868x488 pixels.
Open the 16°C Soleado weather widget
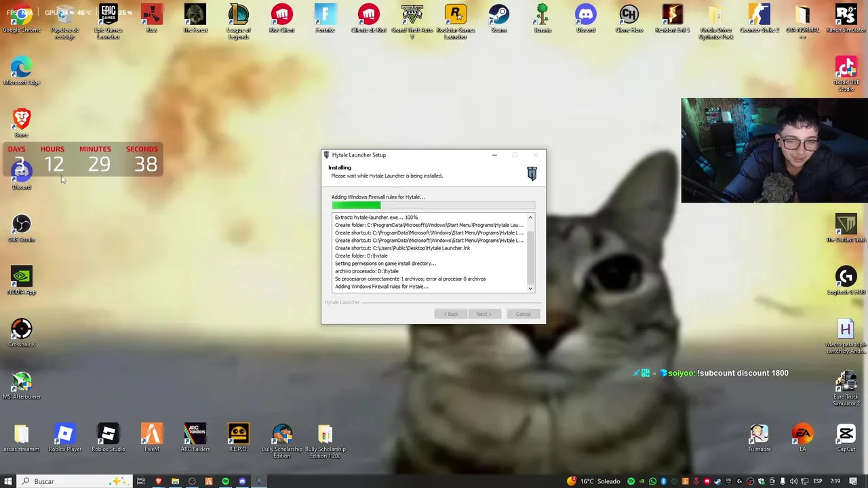pos(593,481)
